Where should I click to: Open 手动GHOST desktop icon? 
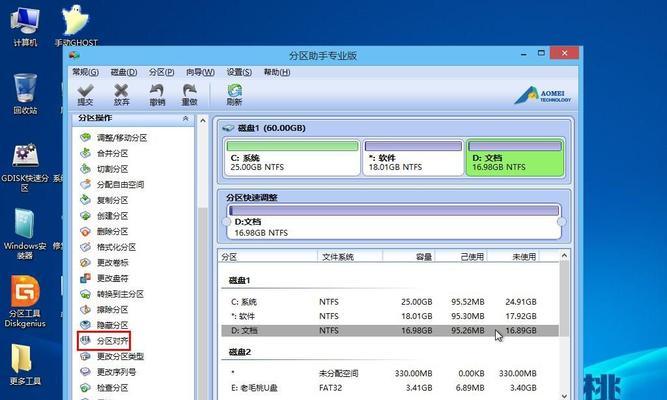tap(76, 26)
